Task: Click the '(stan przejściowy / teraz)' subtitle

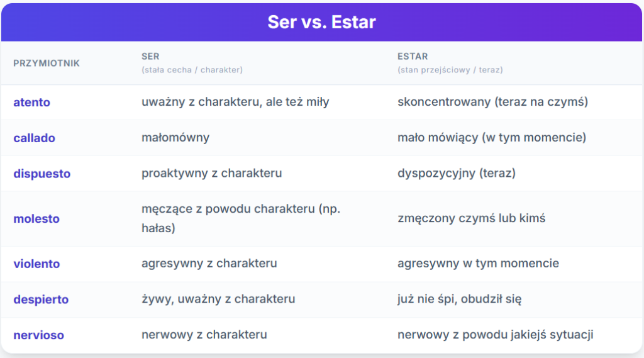Action: point(450,70)
